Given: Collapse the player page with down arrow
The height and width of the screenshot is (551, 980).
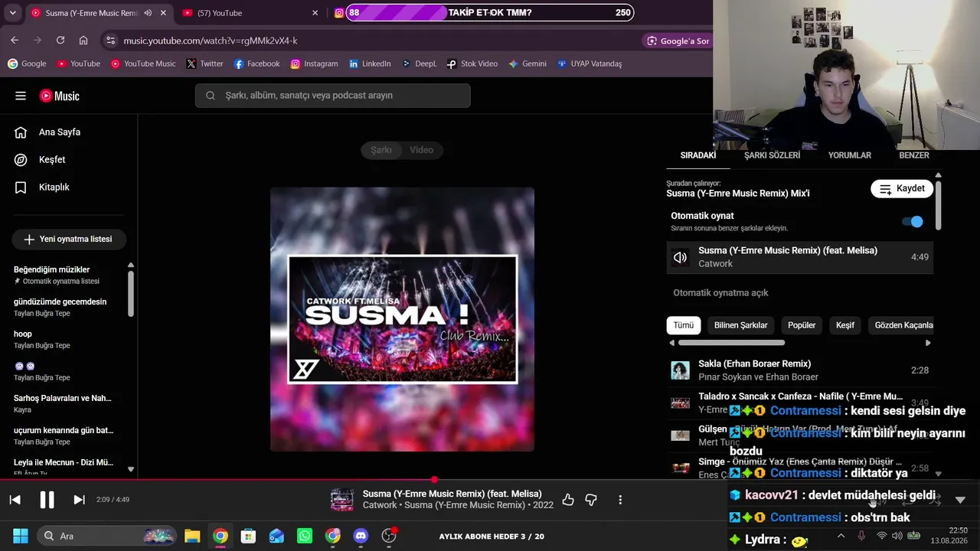Looking at the screenshot, I should pyautogui.click(x=960, y=500).
